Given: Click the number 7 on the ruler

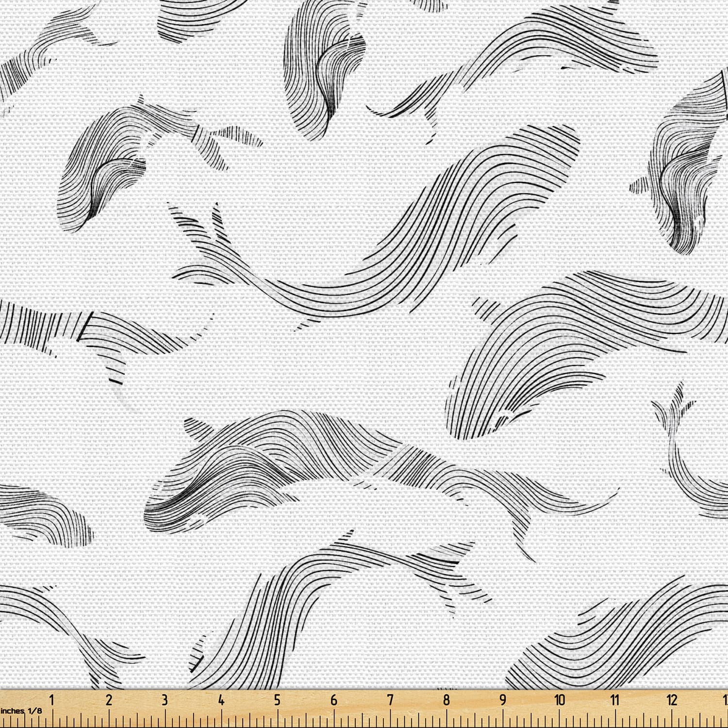Looking at the screenshot, I should 390,699.
